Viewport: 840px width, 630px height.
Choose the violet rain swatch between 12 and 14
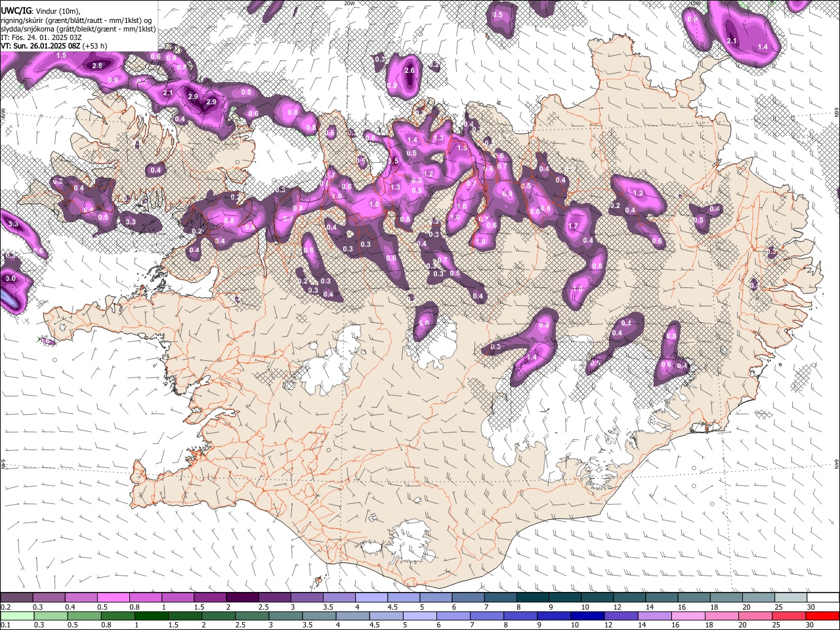(x=620, y=616)
